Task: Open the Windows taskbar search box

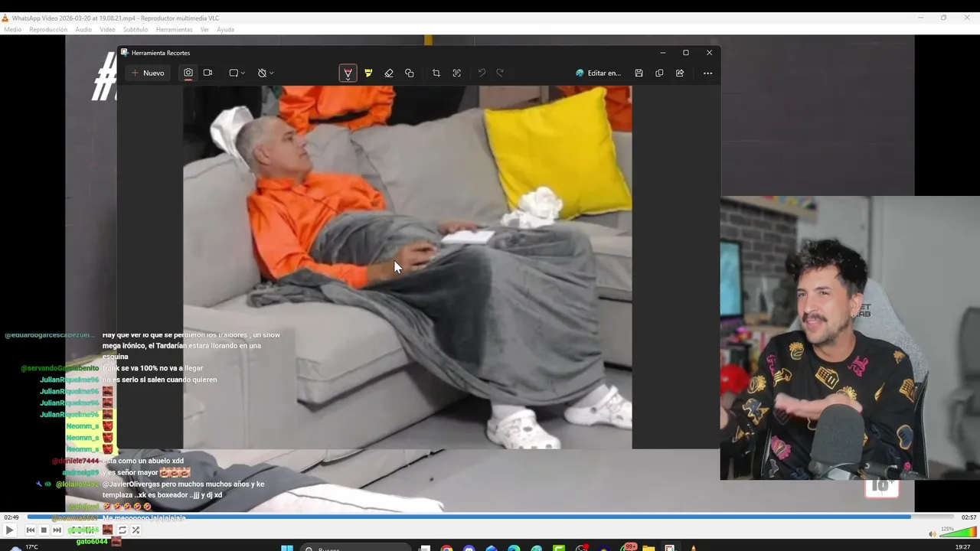Action: click(356, 548)
